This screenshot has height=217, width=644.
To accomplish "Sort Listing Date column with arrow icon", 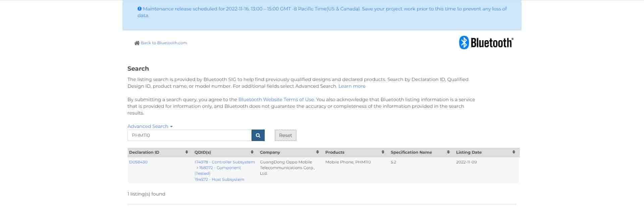I will tap(514, 152).
